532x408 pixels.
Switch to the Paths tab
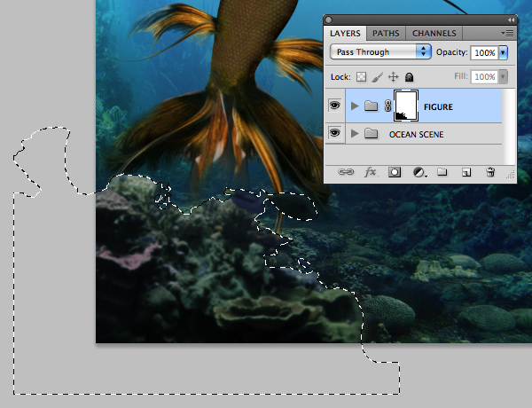[x=386, y=34]
